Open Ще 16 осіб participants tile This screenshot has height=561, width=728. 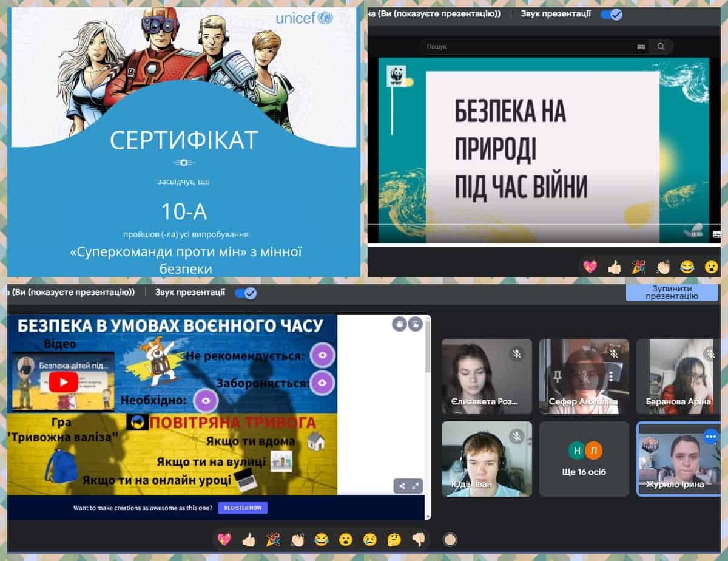584,459
